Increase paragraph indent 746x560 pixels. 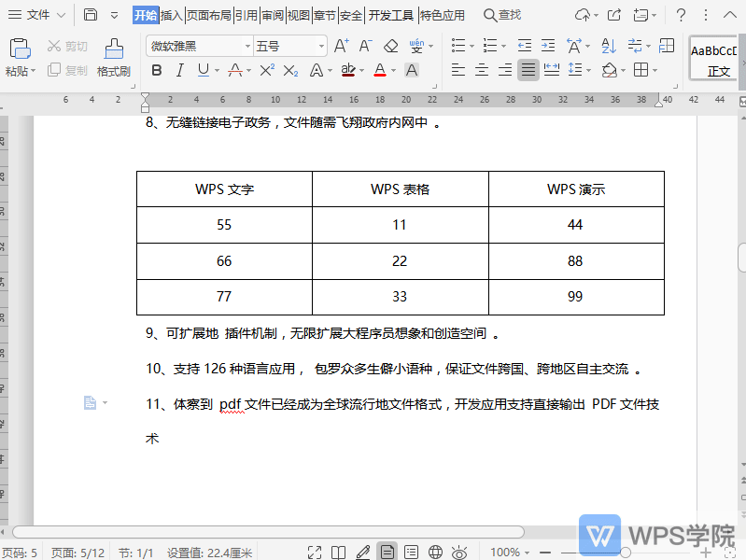click(548, 46)
